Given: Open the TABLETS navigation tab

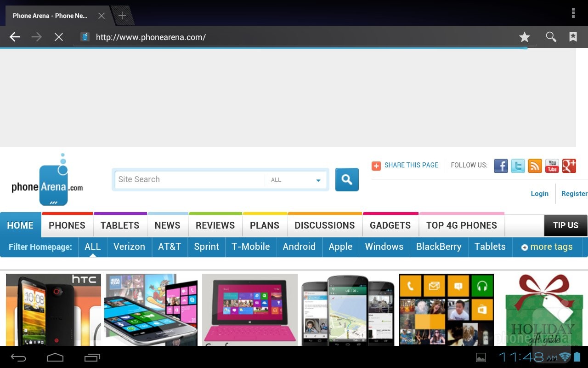Looking at the screenshot, I should point(120,225).
